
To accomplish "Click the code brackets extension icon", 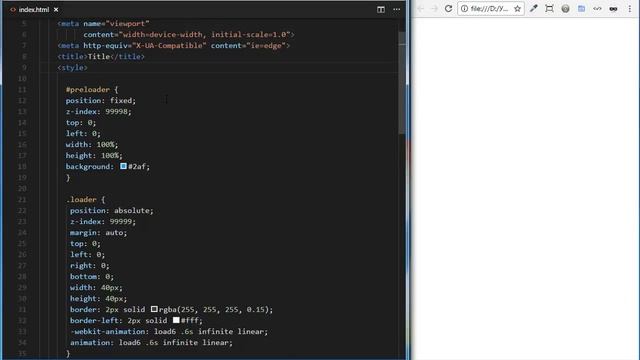I will (597, 9).
